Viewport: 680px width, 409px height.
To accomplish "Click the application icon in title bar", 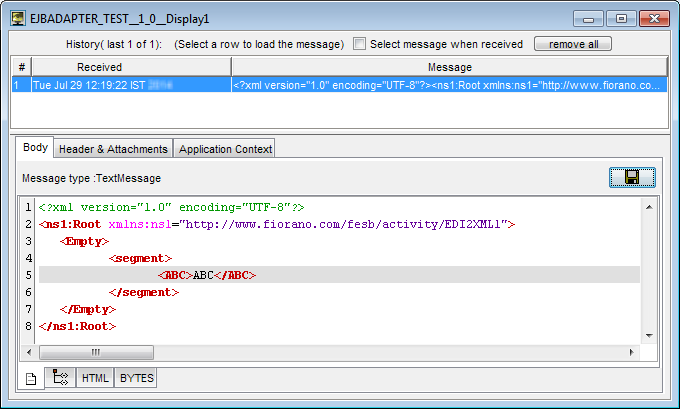I will 18,18.
